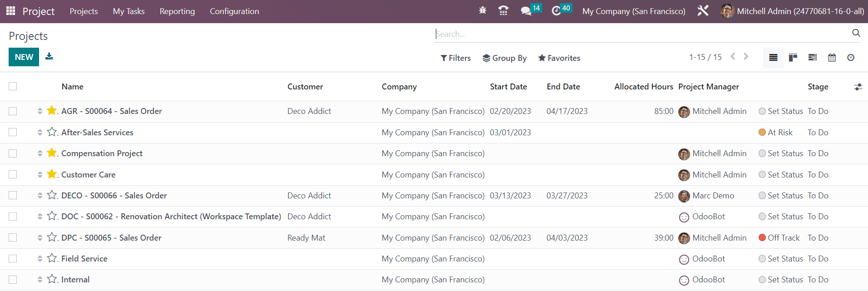Switch to Activity view
Viewport: 868px width, 291px height.
[x=851, y=58]
